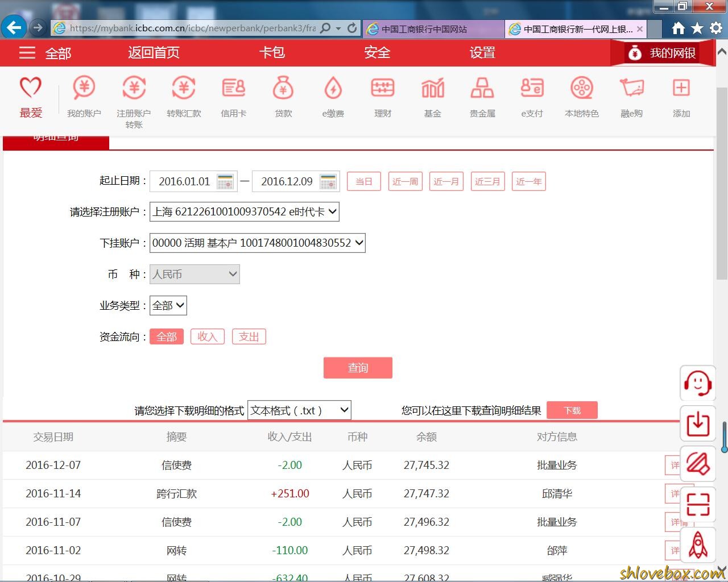Expand the 请选择注册账户 dropdown

245,211
